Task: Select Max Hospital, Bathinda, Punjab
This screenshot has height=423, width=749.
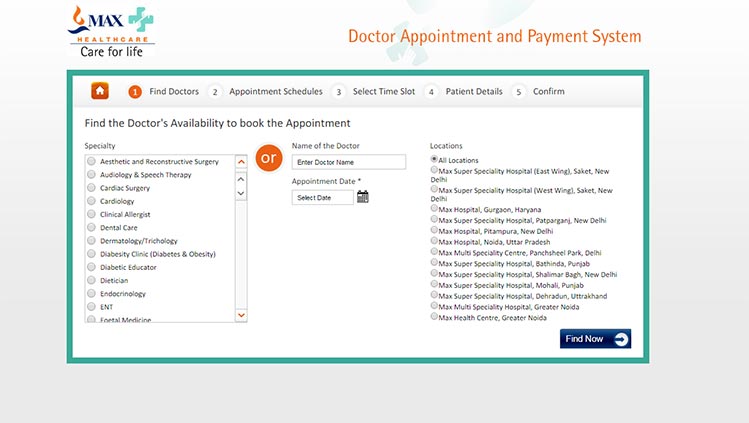Action: [x=434, y=263]
